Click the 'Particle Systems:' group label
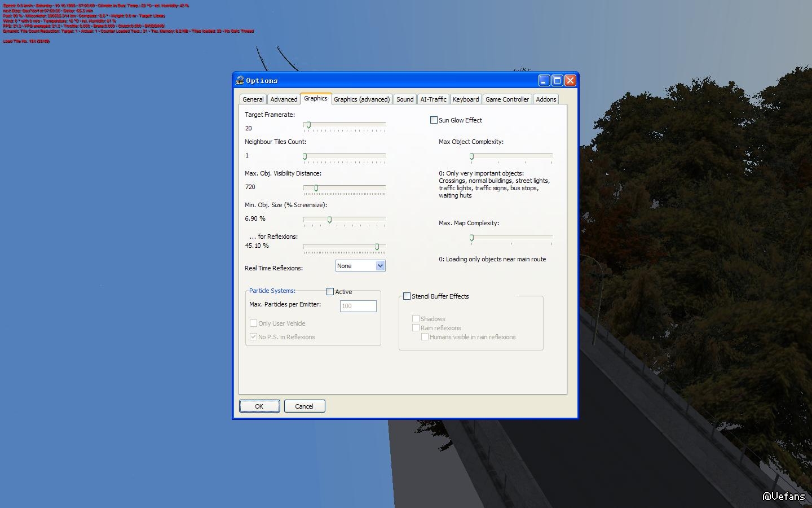 (x=272, y=291)
